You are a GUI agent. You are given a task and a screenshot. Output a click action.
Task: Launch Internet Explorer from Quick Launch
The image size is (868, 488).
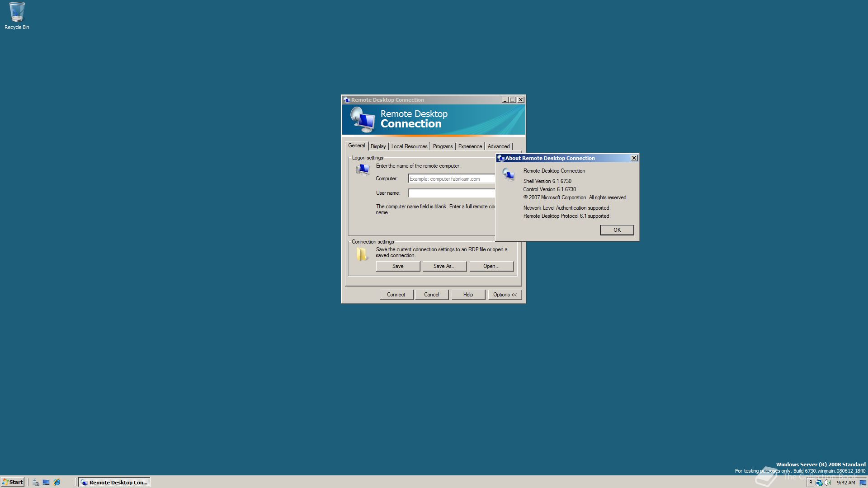[57, 482]
